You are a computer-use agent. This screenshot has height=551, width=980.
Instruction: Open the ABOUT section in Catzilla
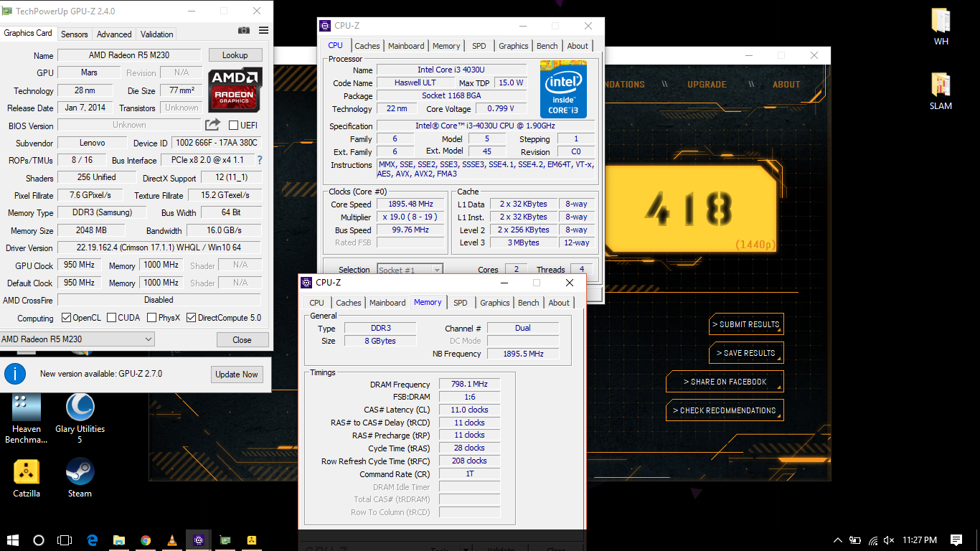click(786, 85)
